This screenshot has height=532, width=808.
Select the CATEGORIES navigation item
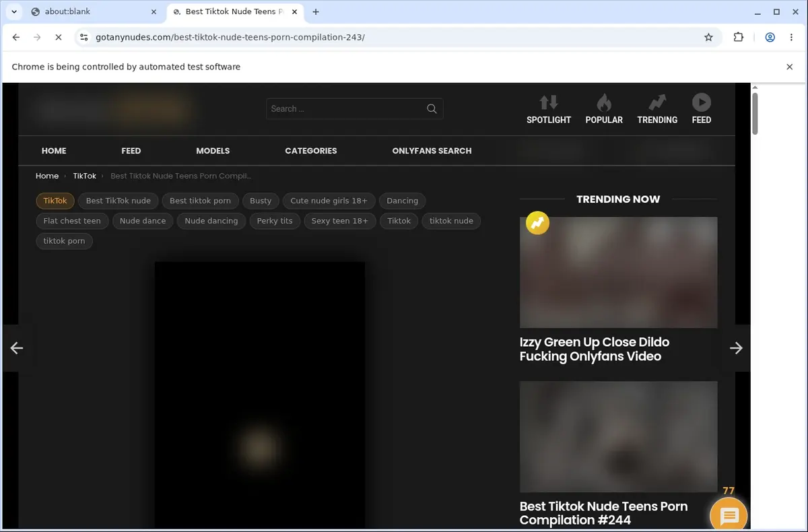[311, 151]
